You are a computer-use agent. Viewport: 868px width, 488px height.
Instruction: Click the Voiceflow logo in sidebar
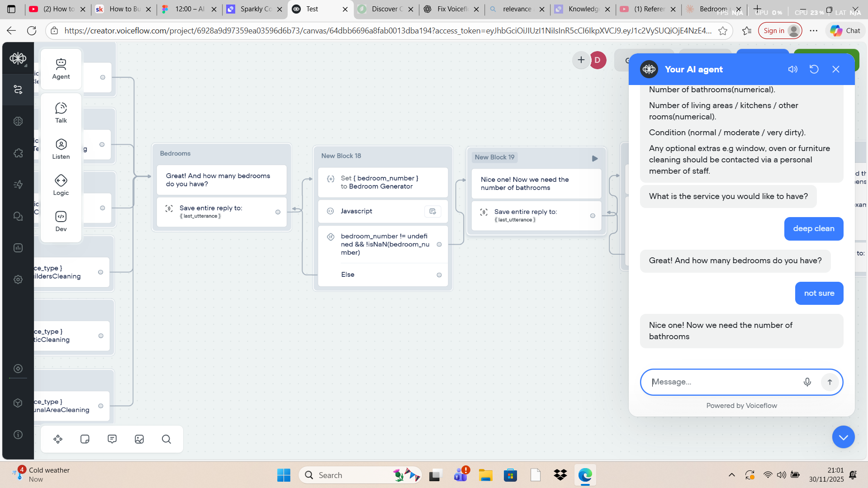[18, 58]
